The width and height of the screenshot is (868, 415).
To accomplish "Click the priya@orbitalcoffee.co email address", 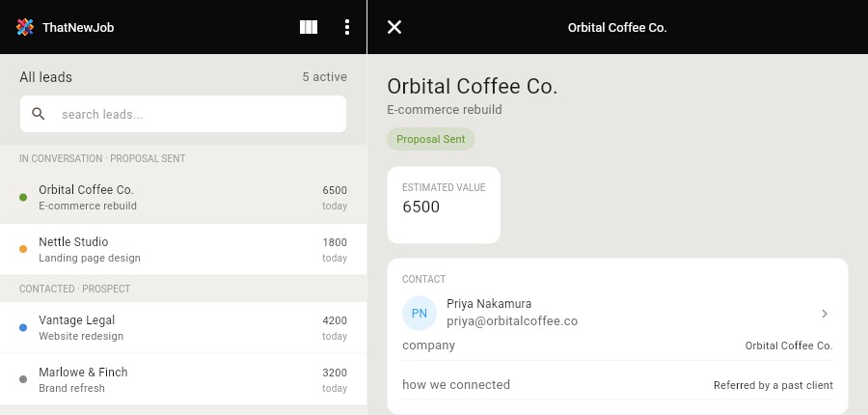I will tap(512, 321).
